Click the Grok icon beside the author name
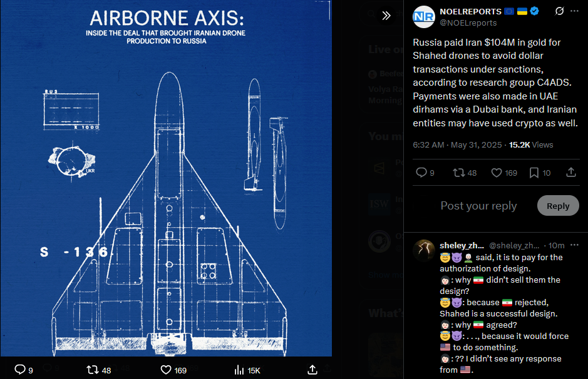Screen dimensions: 588x379 [559, 11]
